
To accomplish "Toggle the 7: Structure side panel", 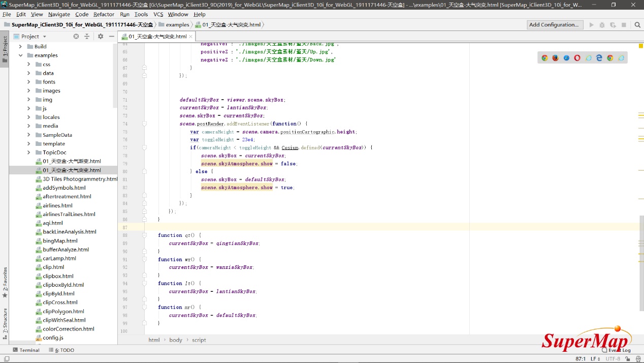I will click(x=5, y=320).
